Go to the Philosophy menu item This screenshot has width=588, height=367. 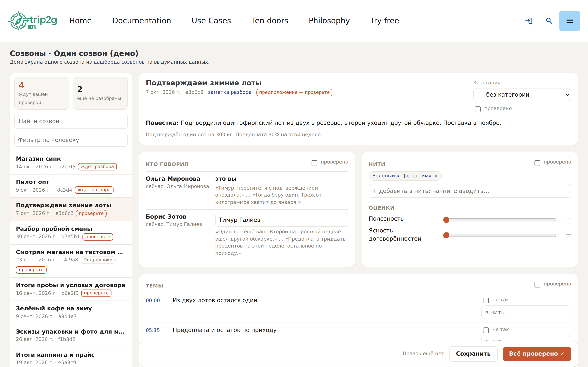coord(329,21)
